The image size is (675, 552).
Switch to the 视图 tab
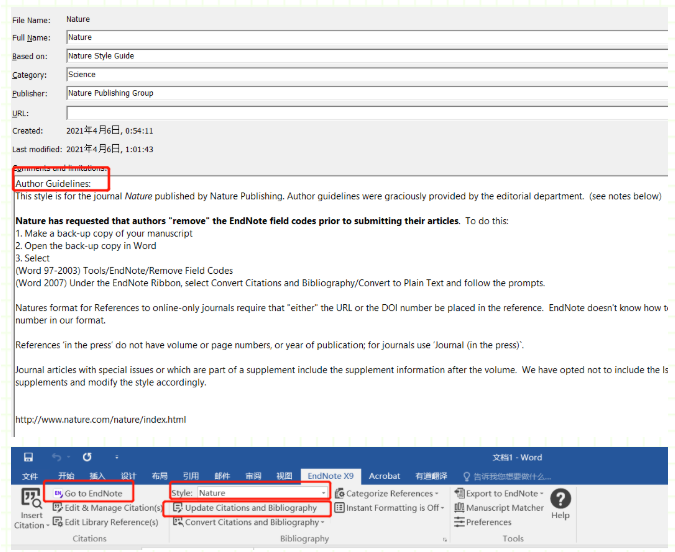284,476
